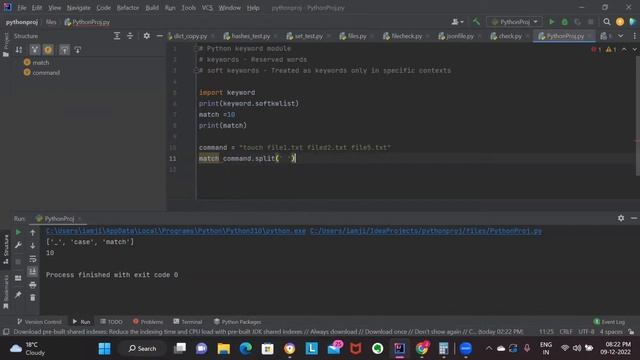Click the pythonproj breadcrumb in navigation bar

[22, 22]
